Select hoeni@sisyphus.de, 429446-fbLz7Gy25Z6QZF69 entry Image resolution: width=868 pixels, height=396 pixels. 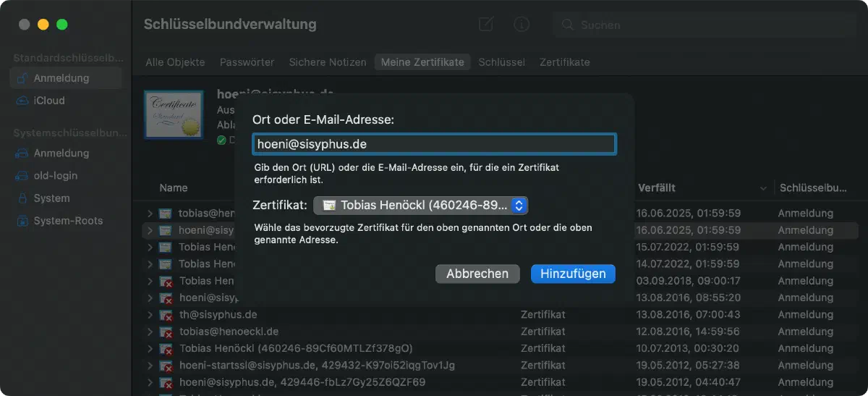tap(302, 382)
